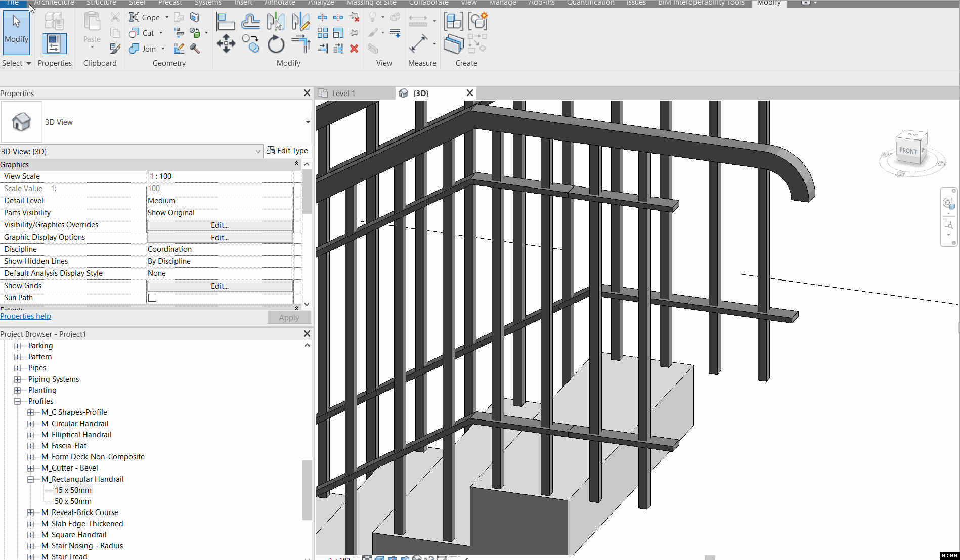Click the Create Parts icon

pos(453,44)
